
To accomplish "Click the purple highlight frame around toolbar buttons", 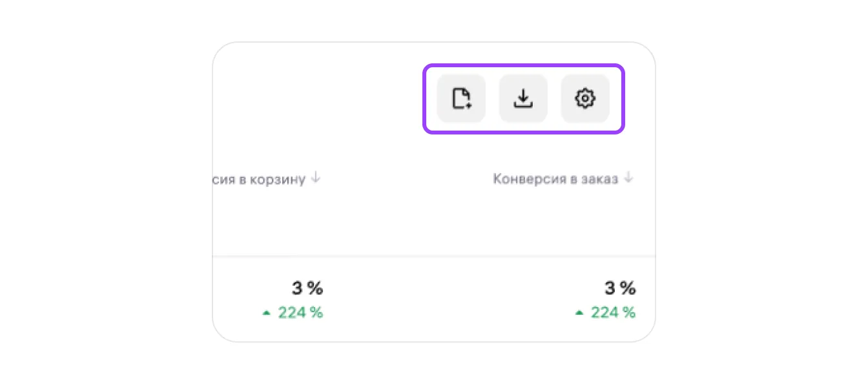I will pyautogui.click(x=523, y=66).
